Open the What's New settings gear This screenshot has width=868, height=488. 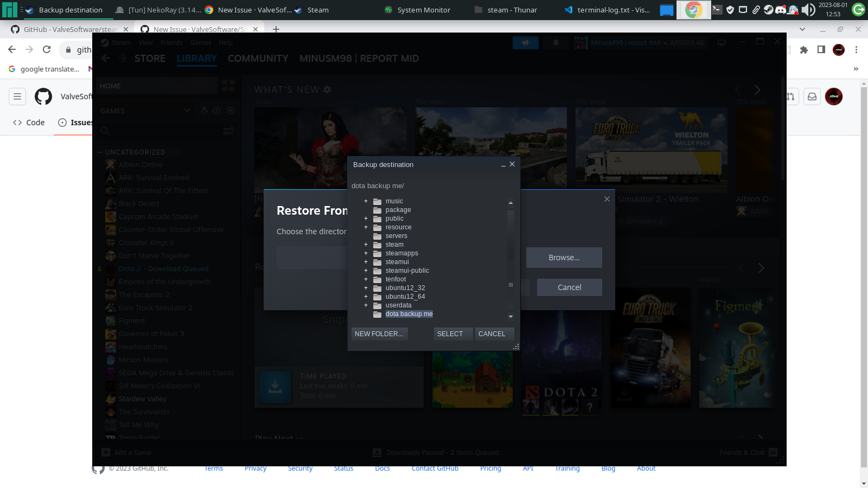pyautogui.click(x=327, y=89)
